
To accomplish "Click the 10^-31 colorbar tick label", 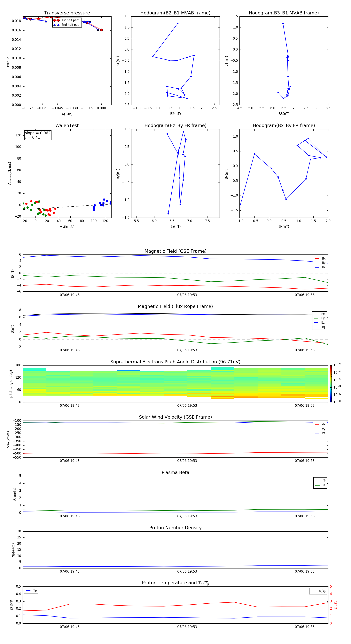I will pyautogui.click(x=337, y=402).
